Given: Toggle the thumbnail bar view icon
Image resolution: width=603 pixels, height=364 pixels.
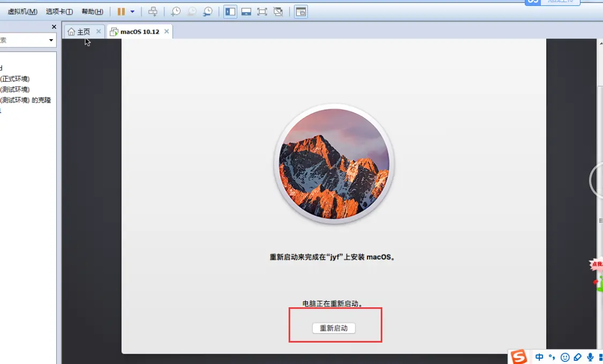Looking at the screenshot, I should tap(246, 12).
